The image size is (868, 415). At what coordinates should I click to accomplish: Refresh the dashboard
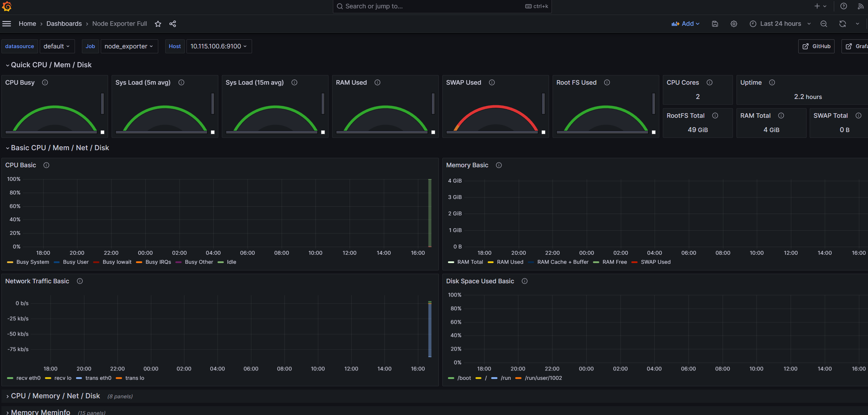(843, 24)
